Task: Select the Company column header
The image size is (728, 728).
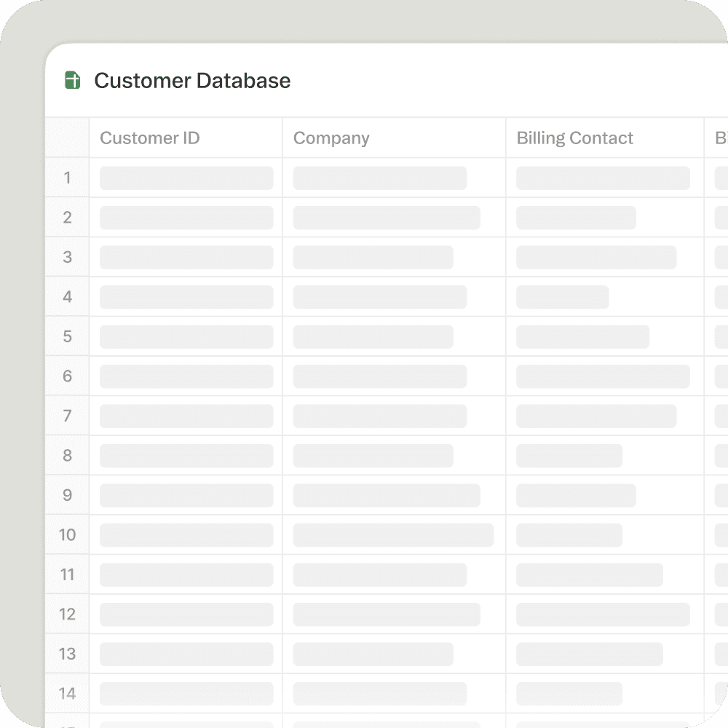Action: click(x=394, y=138)
